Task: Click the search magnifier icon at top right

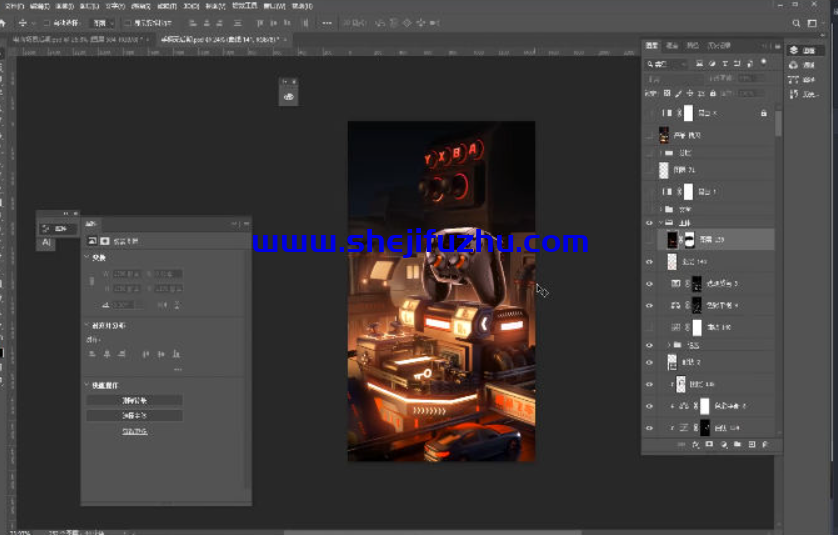Action: (x=796, y=23)
